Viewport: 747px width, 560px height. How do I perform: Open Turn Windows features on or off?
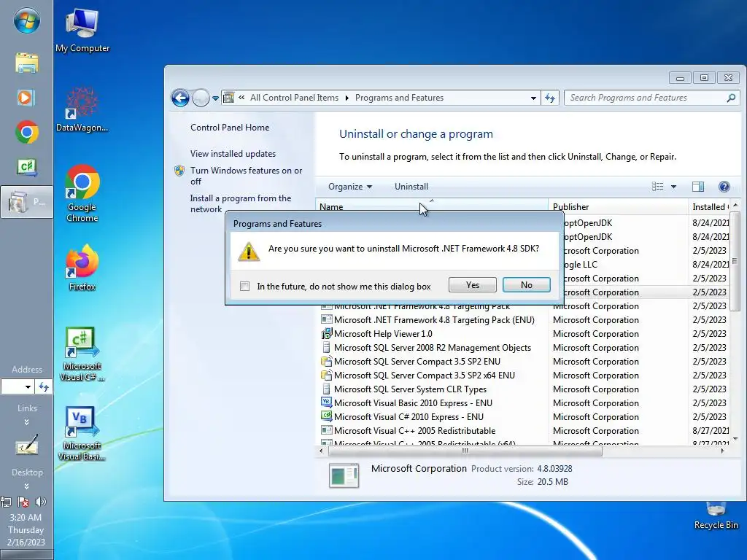click(246, 176)
